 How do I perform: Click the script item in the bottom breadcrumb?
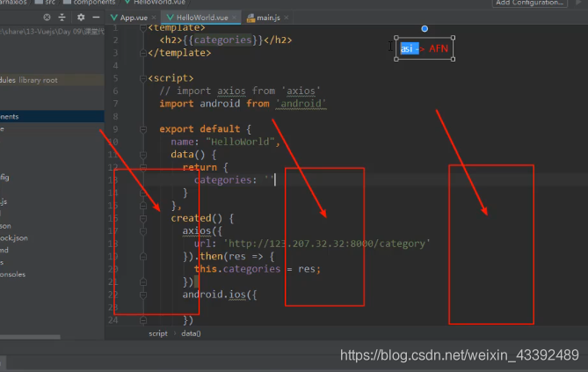(x=158, y=333)
